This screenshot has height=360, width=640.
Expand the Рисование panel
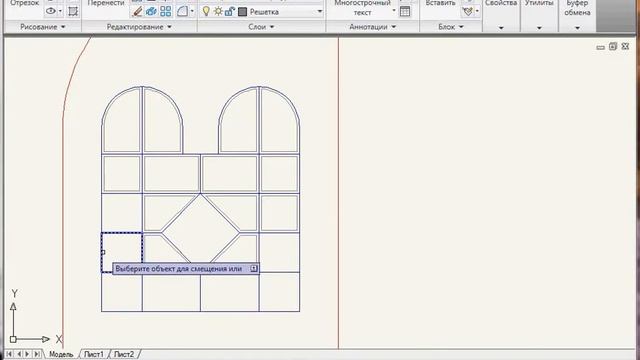tap(42, 27)
